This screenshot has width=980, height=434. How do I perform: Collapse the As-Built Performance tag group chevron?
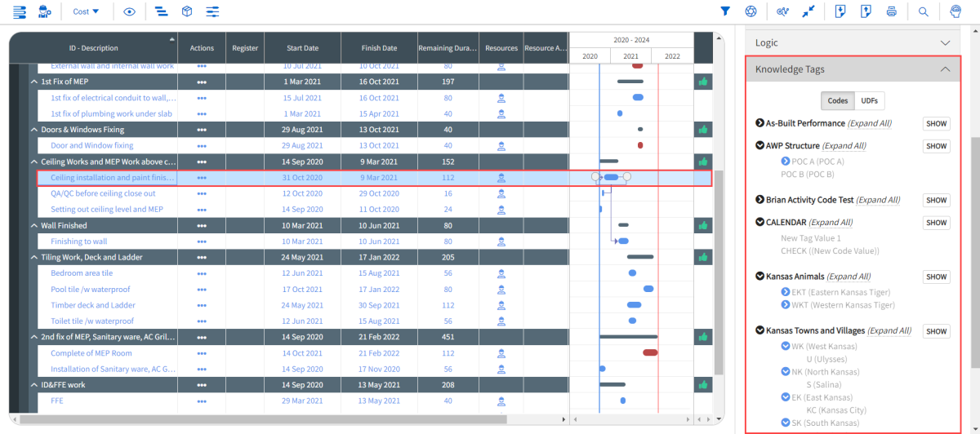760,123
